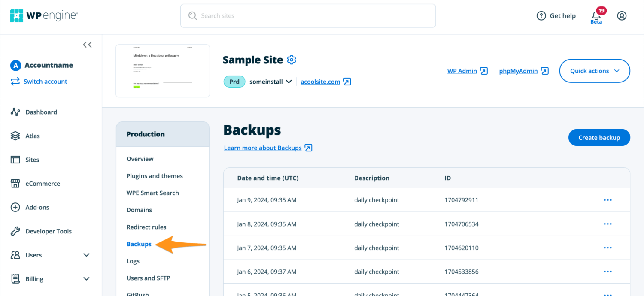Click the Atlas layers icon

[x=15, y=136]
